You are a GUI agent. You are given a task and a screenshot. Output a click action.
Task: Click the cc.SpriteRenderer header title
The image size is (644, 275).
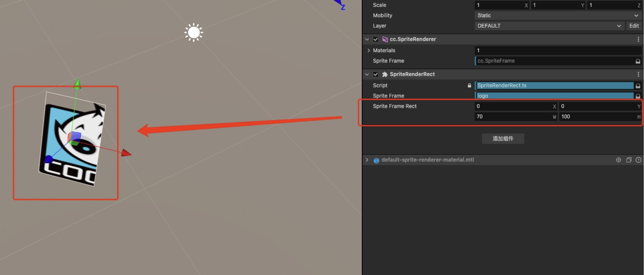413,39
